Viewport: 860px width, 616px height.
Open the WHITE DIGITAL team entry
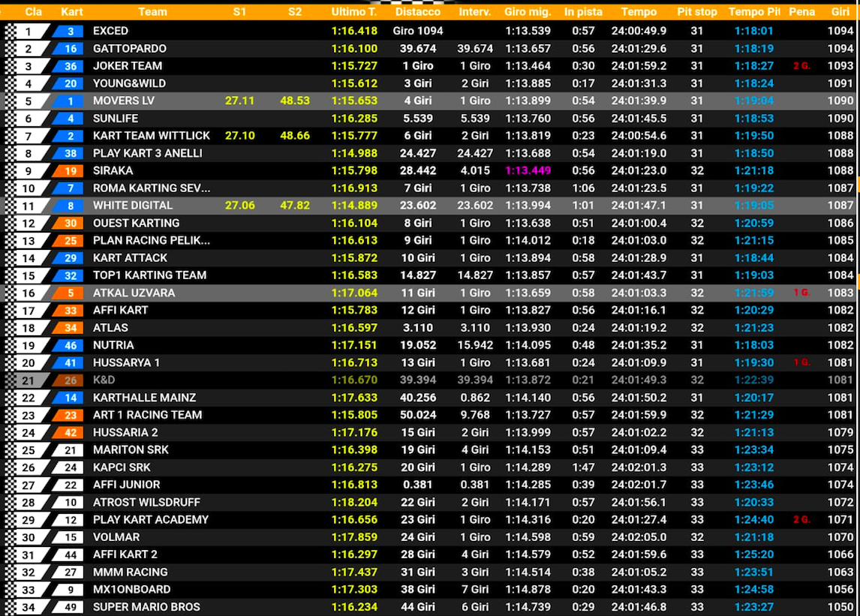coord(132,206)
